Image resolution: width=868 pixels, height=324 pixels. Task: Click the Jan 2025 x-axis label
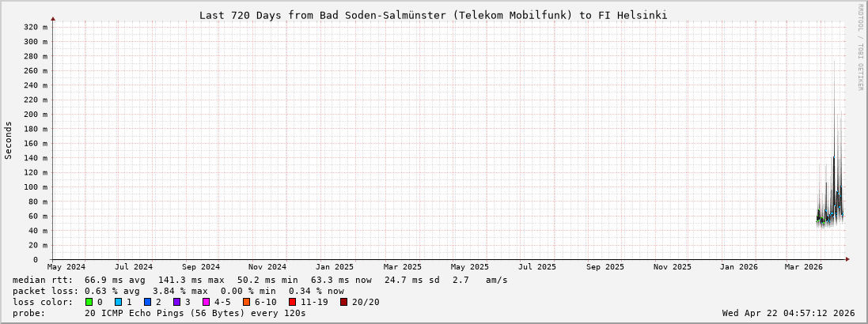(x=335, y=267)
